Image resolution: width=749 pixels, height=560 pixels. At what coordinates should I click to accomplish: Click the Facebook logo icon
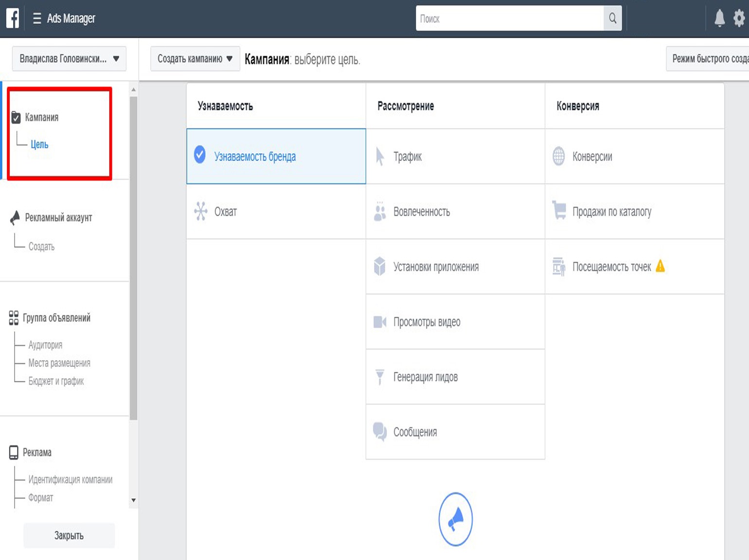pos(13,18)
